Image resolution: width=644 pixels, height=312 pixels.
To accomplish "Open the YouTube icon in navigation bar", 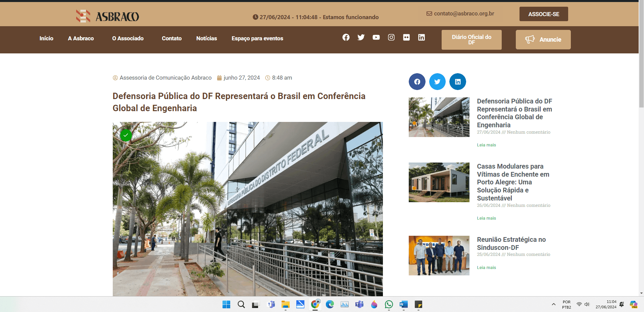I will (376, 37).
